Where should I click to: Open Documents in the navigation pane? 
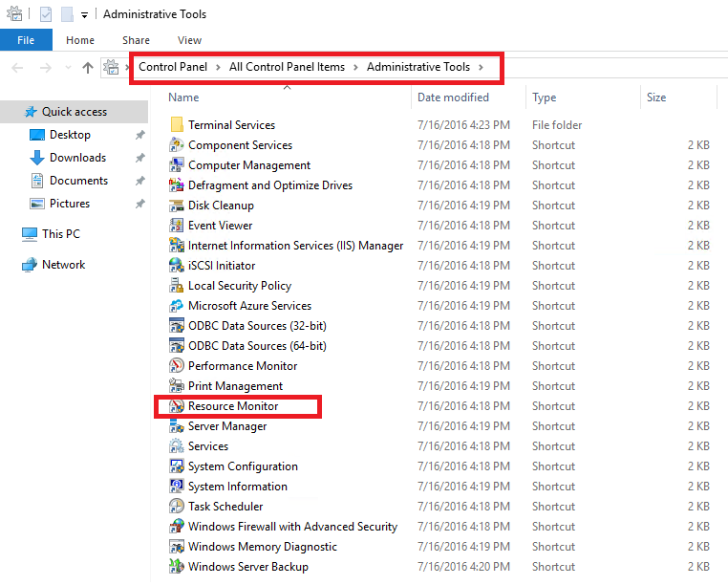(x=78, y=181)
